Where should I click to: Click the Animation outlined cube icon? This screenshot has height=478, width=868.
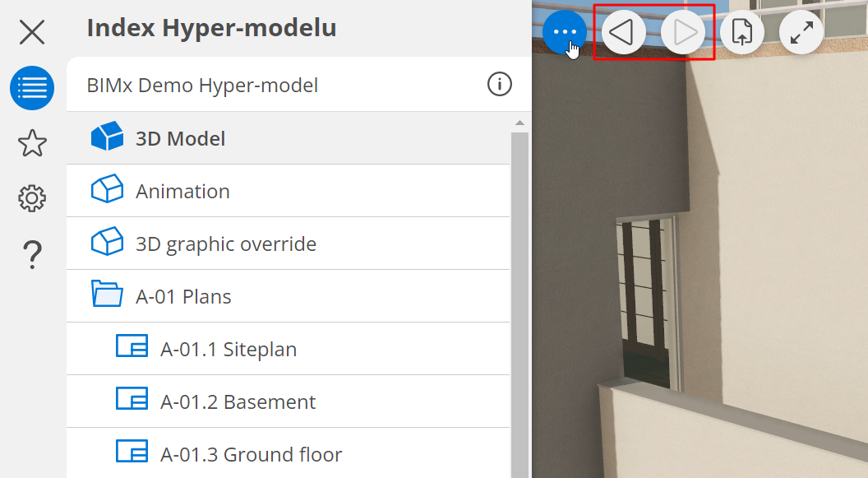[108, 188]
